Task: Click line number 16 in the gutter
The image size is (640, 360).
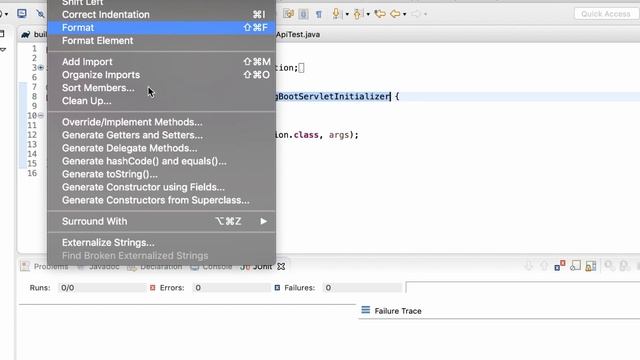Action: click(32, 173)
